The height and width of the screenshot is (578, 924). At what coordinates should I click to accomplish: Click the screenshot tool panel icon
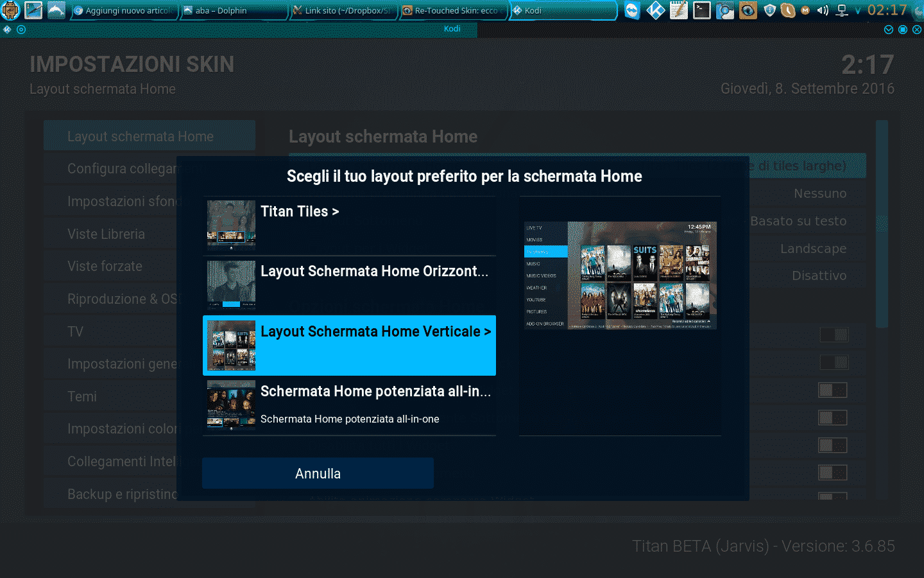[x=724, y=10]
